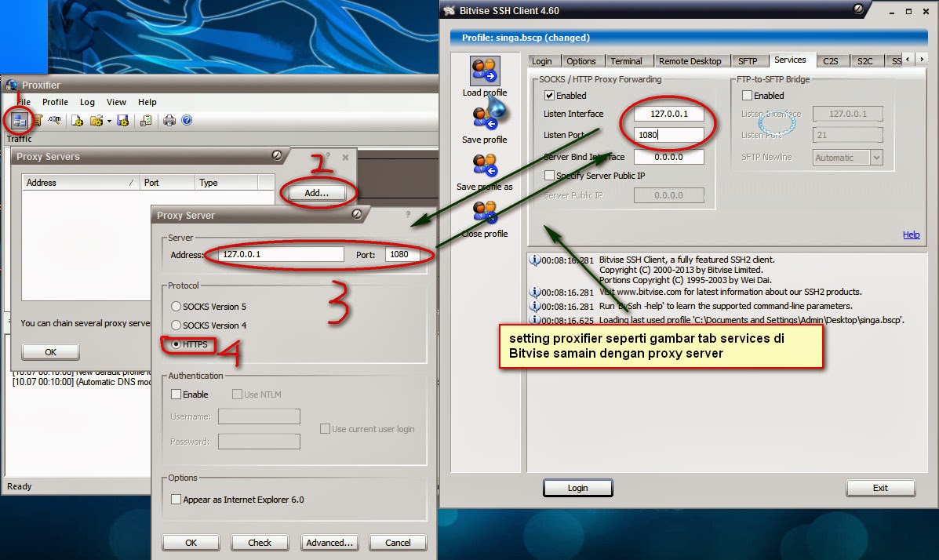Screen dimensions: 939x560
Task: Click the help question mark in Proxy Servers title bar
Action: tap(328, 156)
